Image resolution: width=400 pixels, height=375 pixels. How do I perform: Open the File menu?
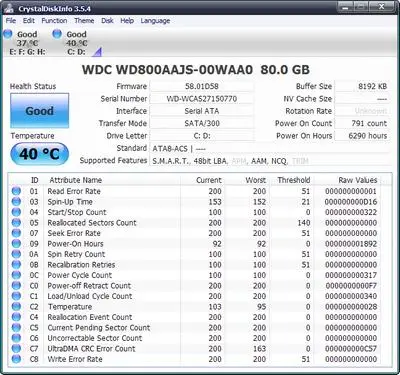(x=11, y=21)
